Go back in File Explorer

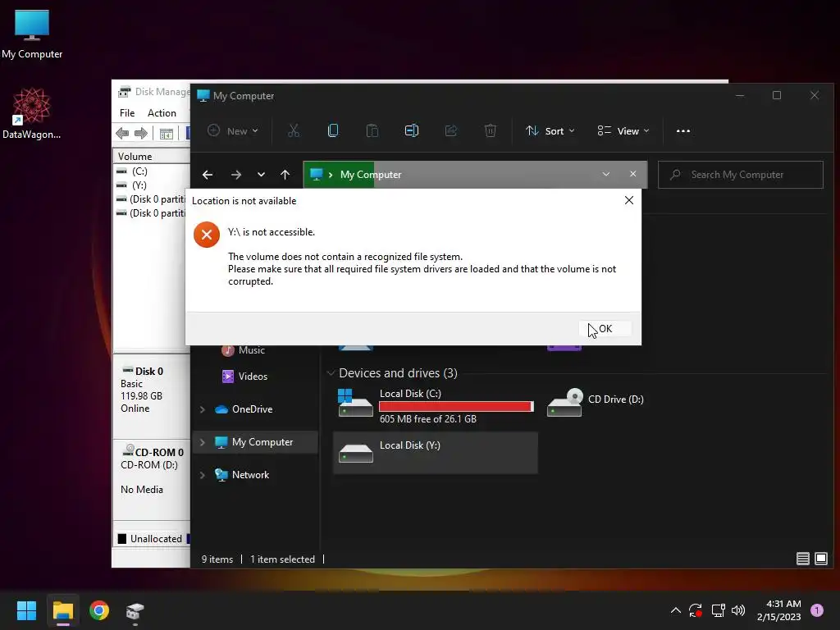pos(208,175)
